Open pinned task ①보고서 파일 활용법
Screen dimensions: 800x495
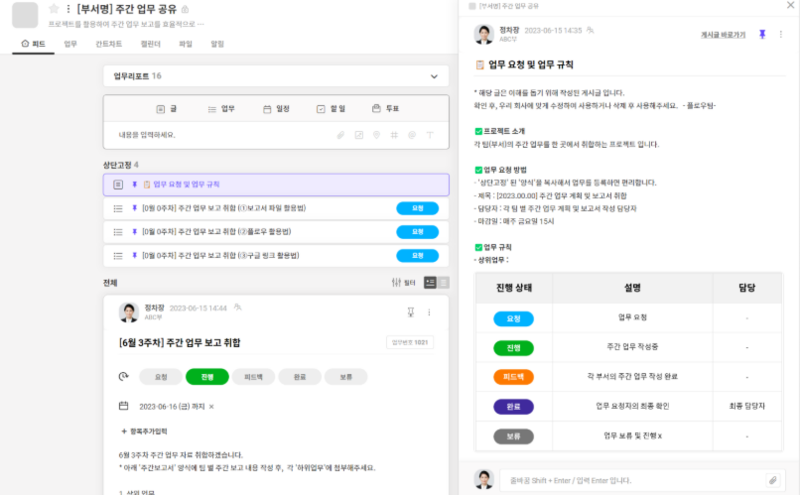(276, 208)
